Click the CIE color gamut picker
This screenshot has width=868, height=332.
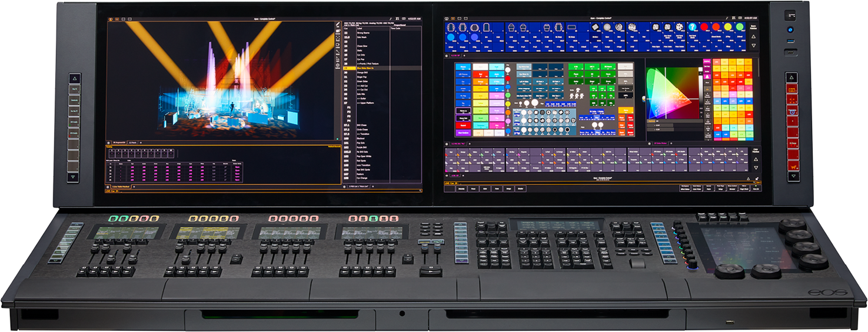(671, 93)
